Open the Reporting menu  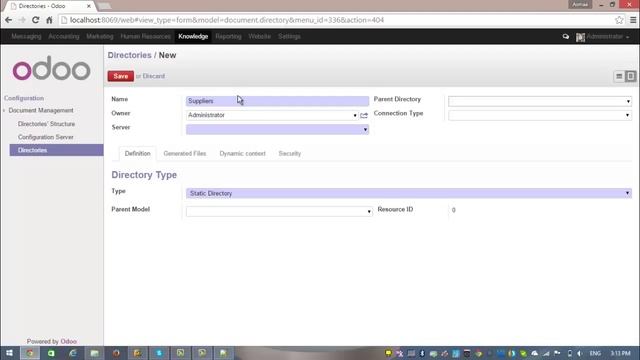228,36
